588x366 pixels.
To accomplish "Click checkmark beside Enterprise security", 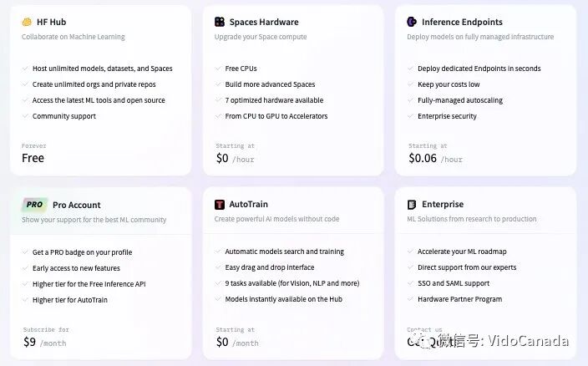I will pyautogui.click(x=410, y=116).
